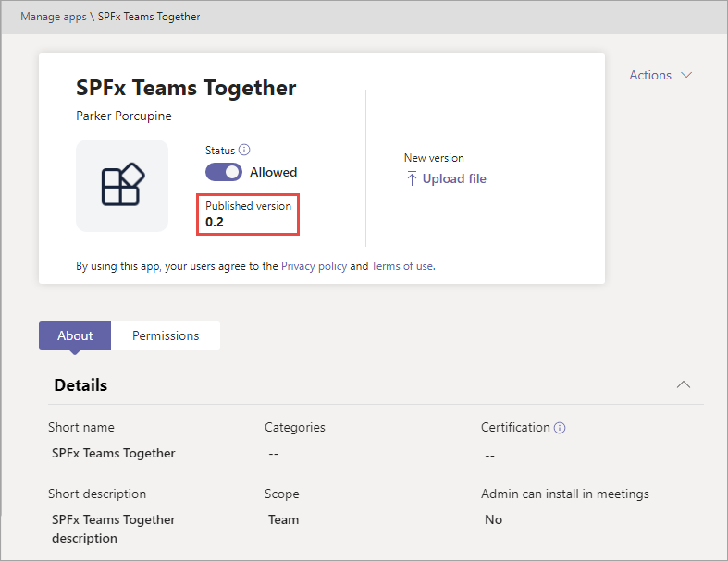Click the Scope value Team
Screen dimensions: 728x561
click(x=283, y=519)
